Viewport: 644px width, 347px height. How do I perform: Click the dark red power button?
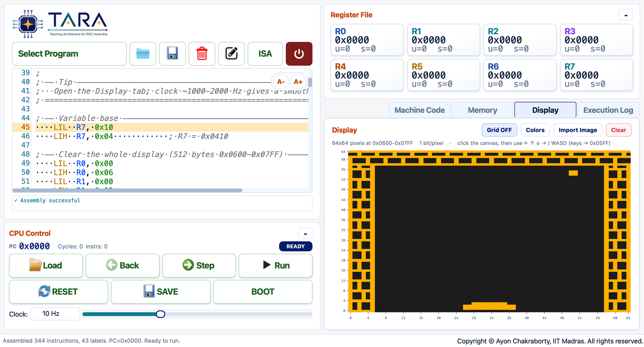299,54
